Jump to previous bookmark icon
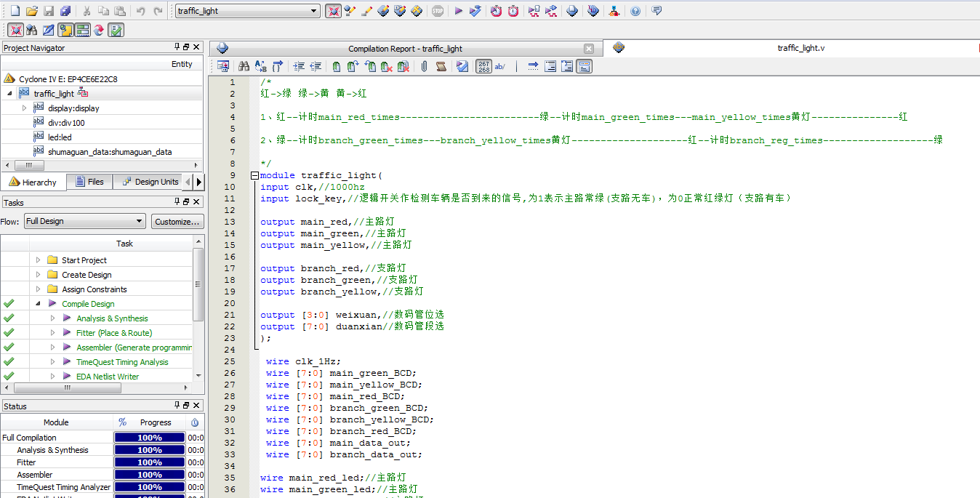Image resolution: width=980 pixels, height=498 pixels. click(x=370, y=66)
